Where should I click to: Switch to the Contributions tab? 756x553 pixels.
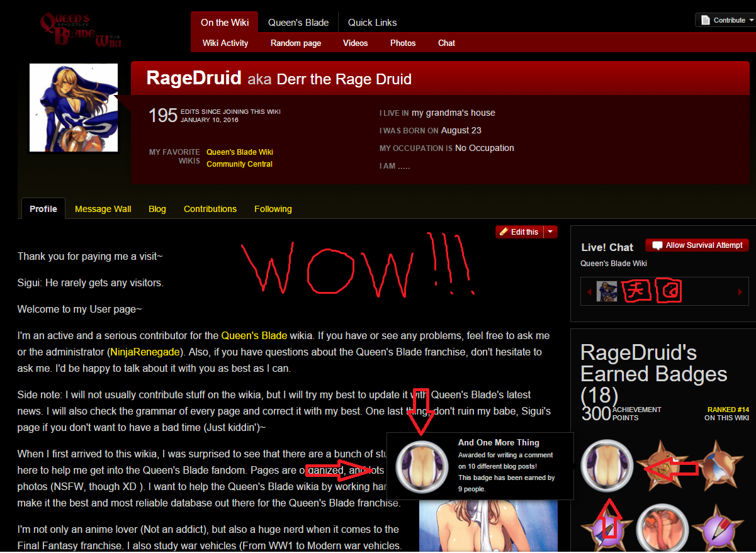click(210, 209)
